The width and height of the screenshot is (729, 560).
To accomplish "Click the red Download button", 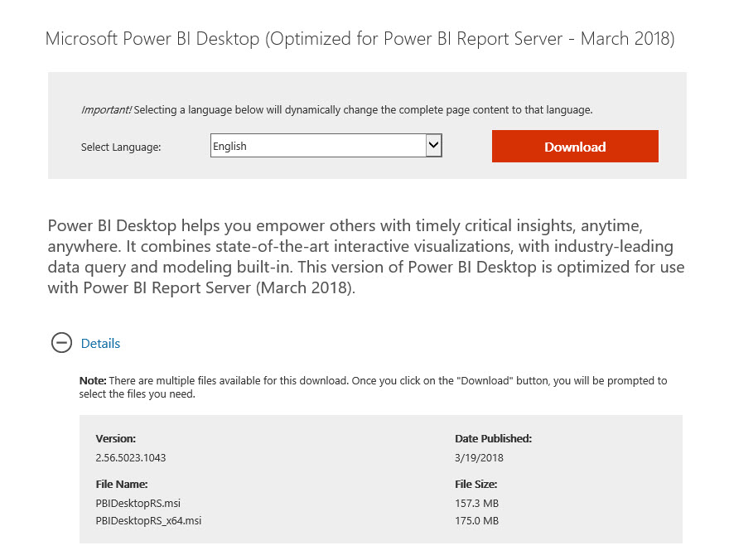I will 575,147.
